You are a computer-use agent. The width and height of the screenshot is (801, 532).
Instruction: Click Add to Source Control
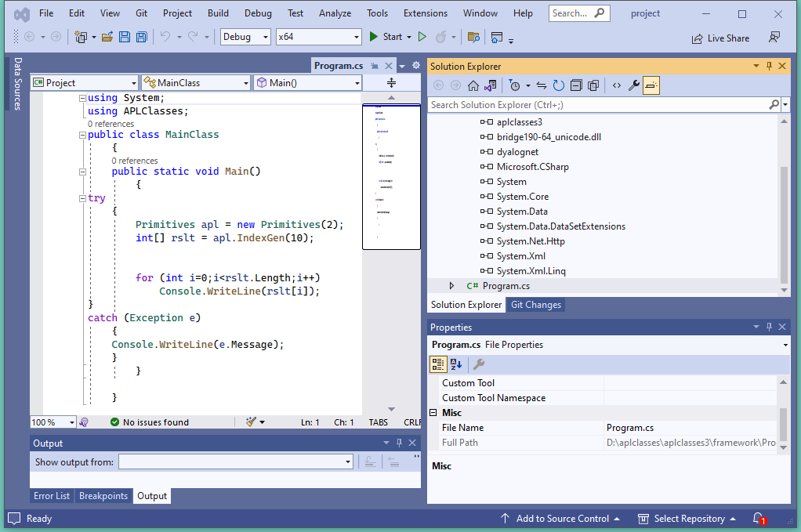pyautogui.click(x=561, y=519)
